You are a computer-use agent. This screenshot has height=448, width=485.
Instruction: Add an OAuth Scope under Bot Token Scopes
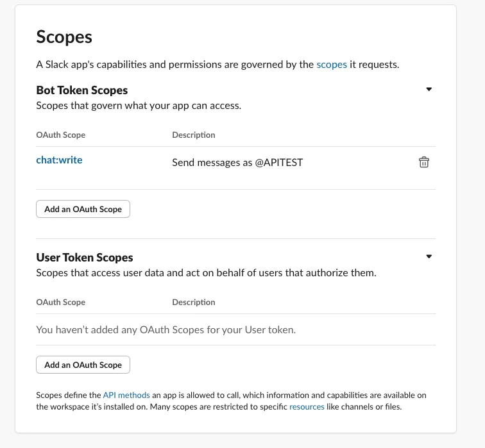pyautogui.click(x=83, y=209)
